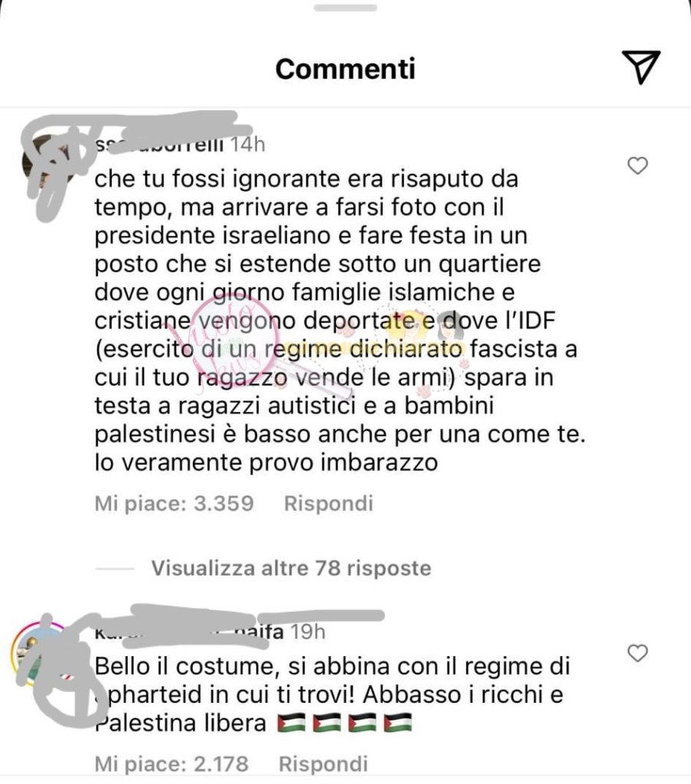Tap the Palestinian flag emojis
The height and width of the screenshot is (784, 691).
click(345, 723)
